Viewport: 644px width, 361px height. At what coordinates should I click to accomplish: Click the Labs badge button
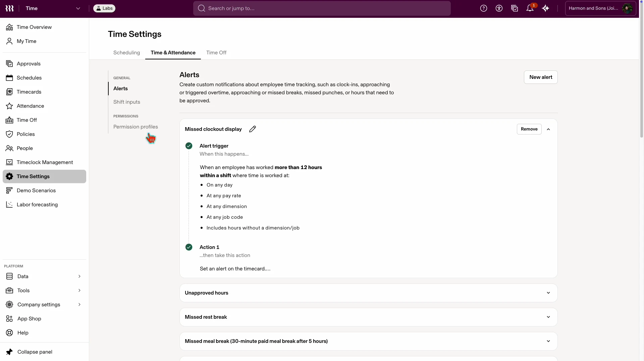[104, 8]
